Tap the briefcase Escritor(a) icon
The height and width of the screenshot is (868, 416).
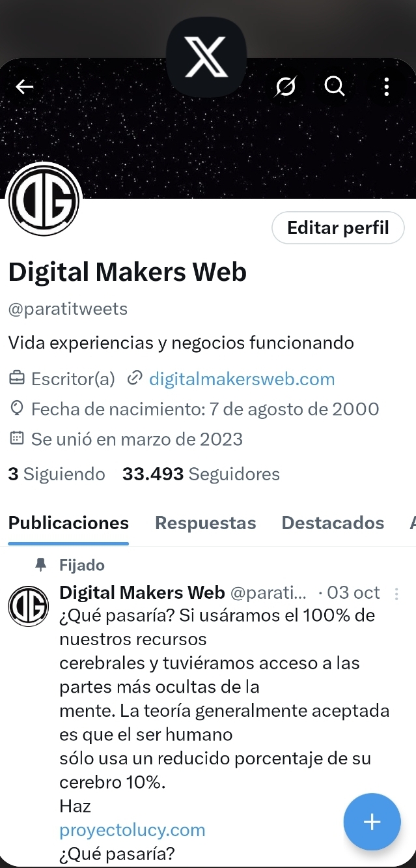17,378
